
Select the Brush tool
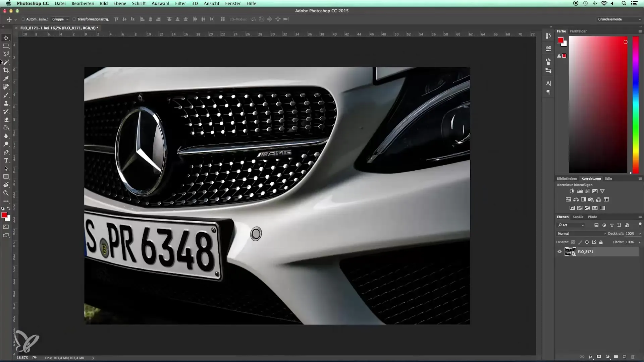(6, 95)
